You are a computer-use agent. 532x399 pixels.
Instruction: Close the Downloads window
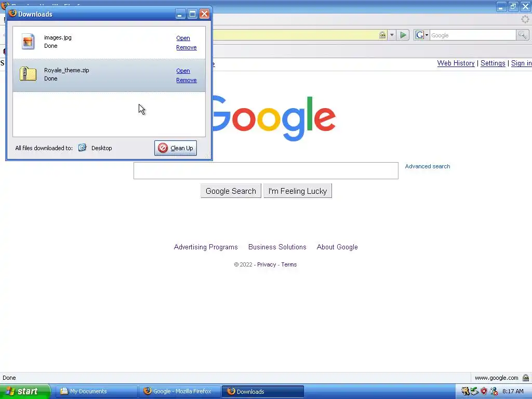204,14
